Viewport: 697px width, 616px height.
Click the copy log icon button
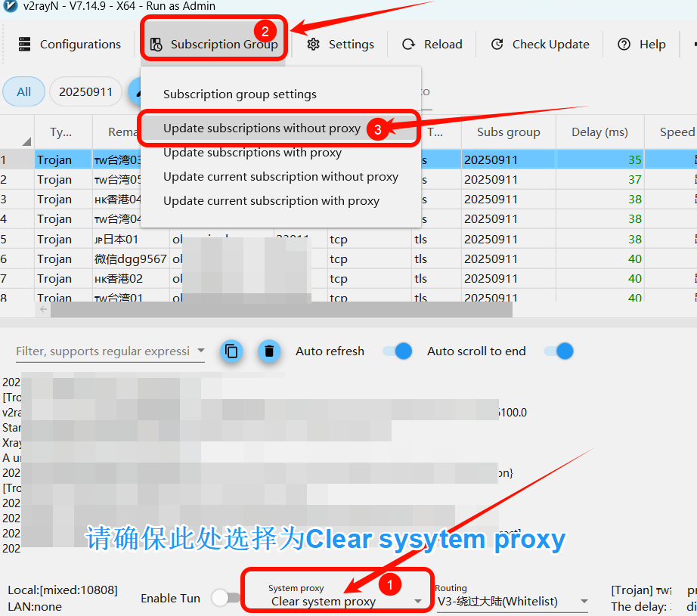[232, 351]
